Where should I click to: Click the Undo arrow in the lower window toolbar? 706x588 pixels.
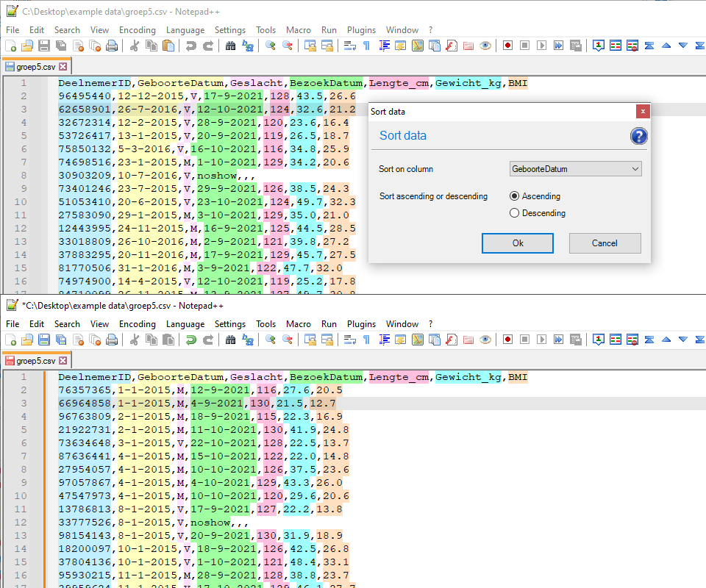[191, 340]
